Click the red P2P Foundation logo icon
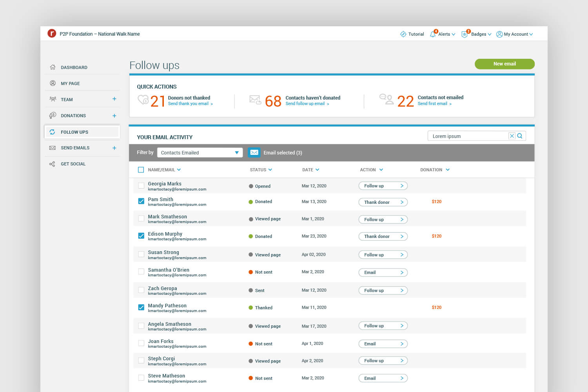Screen dimensions: 588x392 click(x=52, y=33)
